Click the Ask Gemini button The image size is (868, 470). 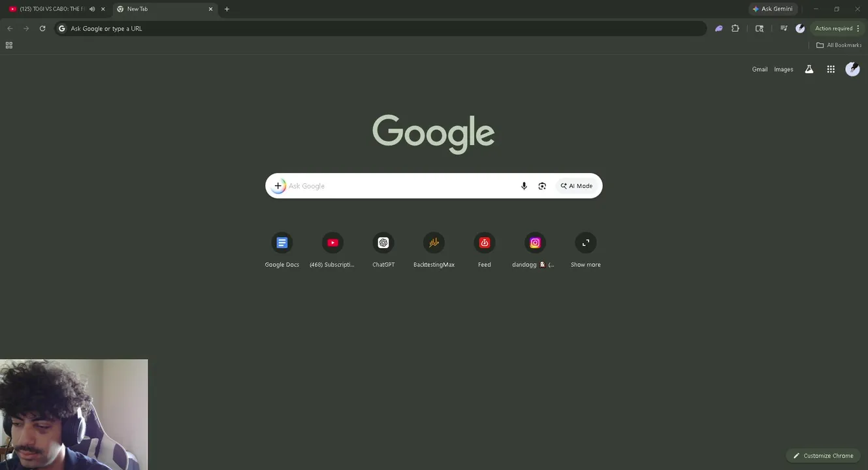773,9
